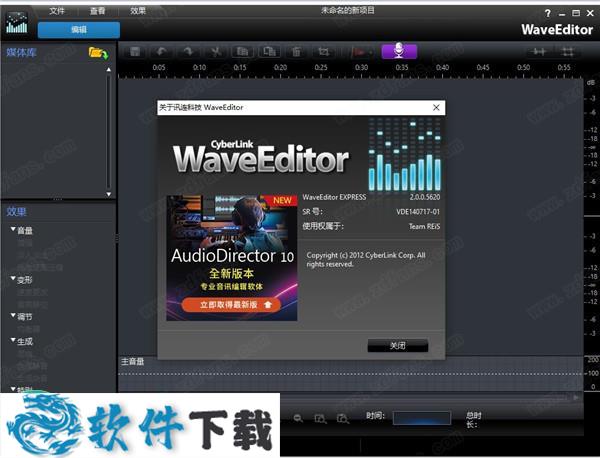
Task: Click the media library scroll down arrow
Action: click(109, 194)
